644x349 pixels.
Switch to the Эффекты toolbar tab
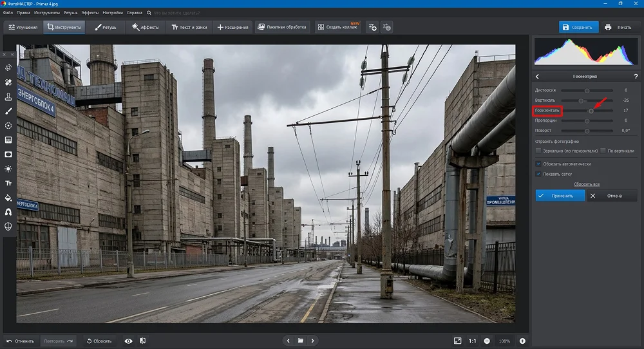pyautogui.click(x=145, y=27)
